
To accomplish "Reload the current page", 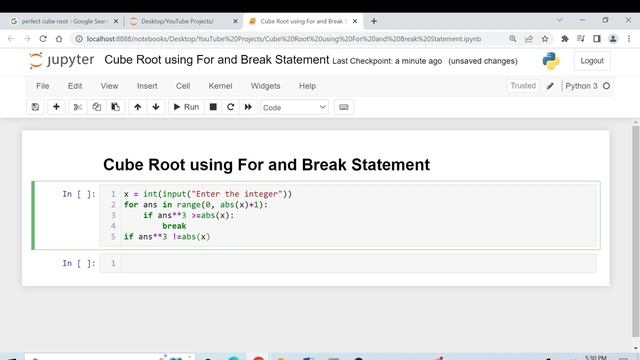I will pos(43,39).
